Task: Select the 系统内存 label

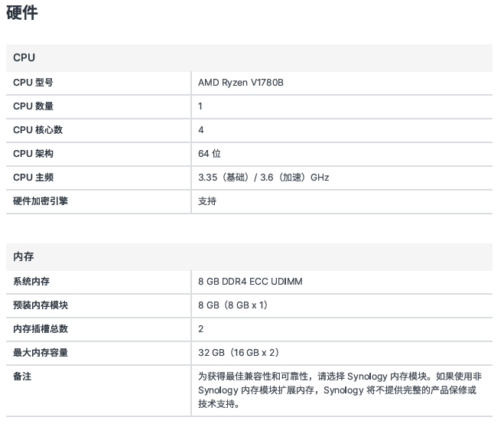Action: [31, 282]
